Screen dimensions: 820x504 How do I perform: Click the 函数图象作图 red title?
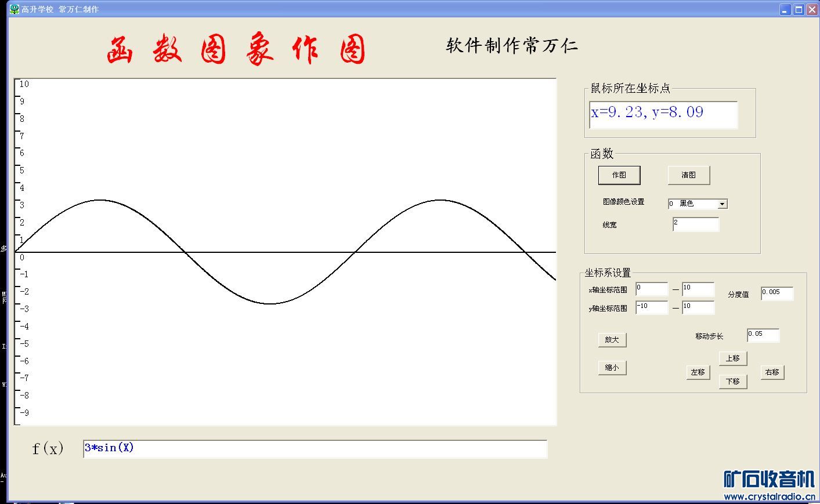(236, 49)
